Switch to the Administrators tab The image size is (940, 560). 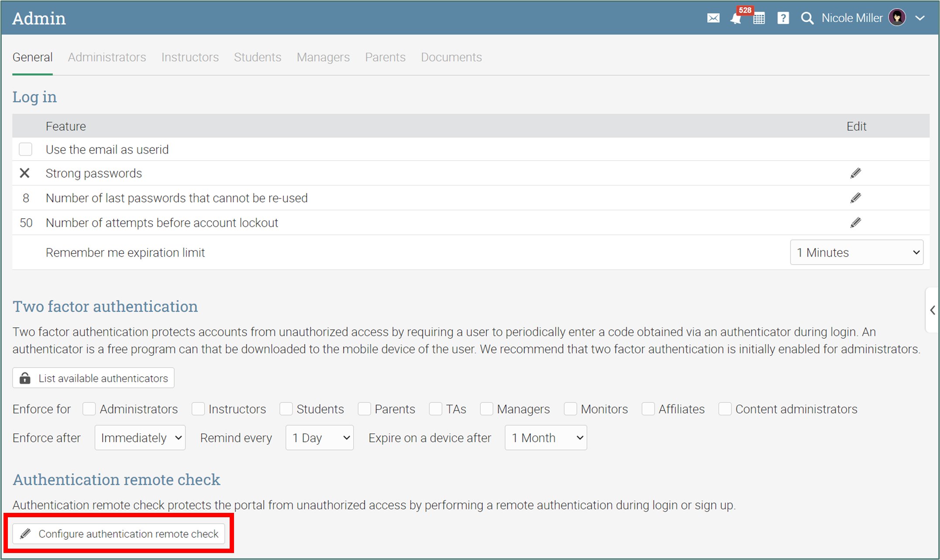pyautogui.click(x=107, y=57)
